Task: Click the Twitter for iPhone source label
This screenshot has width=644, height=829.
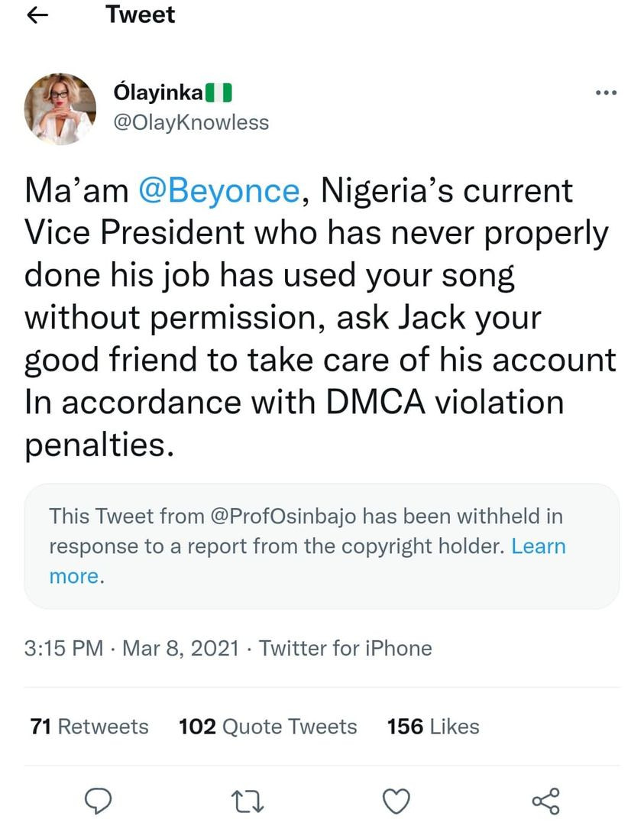Action: click(345, 649)
